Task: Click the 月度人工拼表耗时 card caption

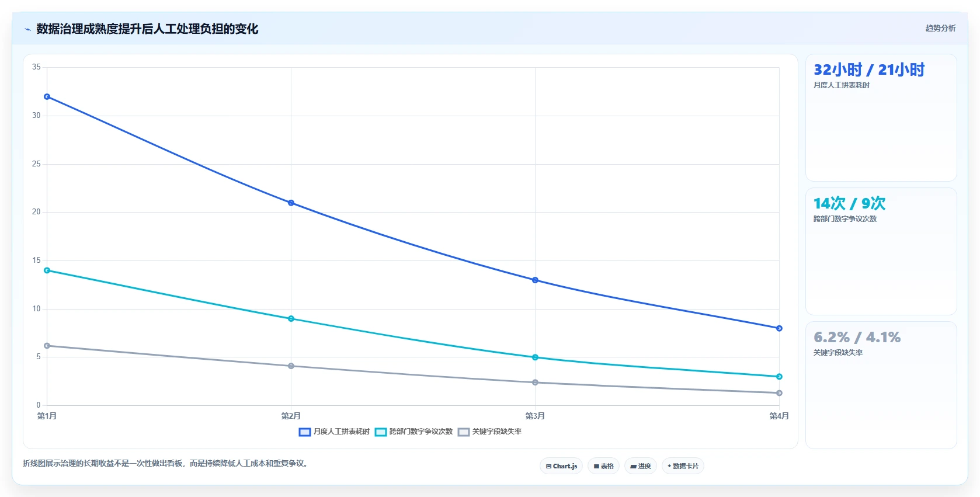Action: 842,85
